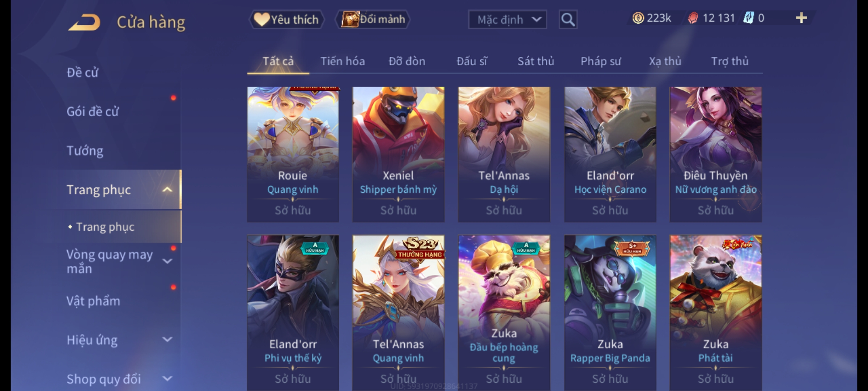Screen dimensions: 868x391
Task: Expand the Shop quy đổi section
Action: (x=167, y=379)
